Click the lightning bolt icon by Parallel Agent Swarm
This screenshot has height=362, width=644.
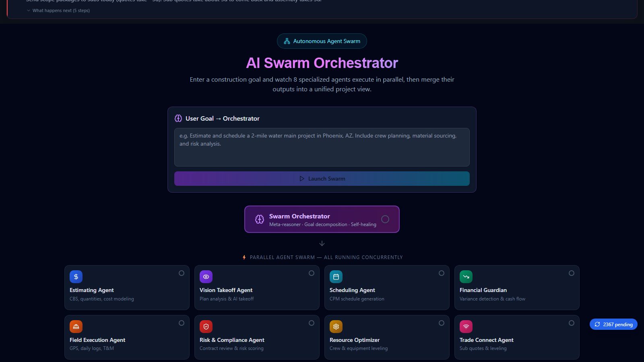(244, 257)
